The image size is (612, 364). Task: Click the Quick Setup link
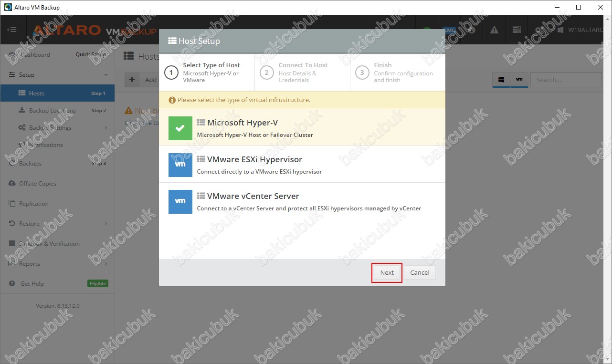pyautogui.click(x=91, y=54)
